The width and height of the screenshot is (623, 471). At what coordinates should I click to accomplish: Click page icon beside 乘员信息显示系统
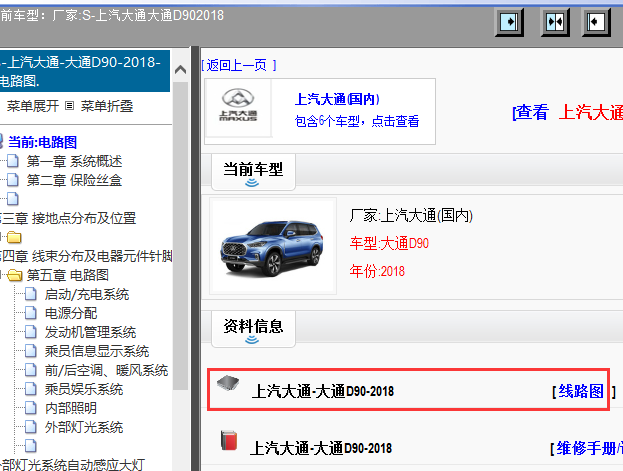(x=31, y=351)
